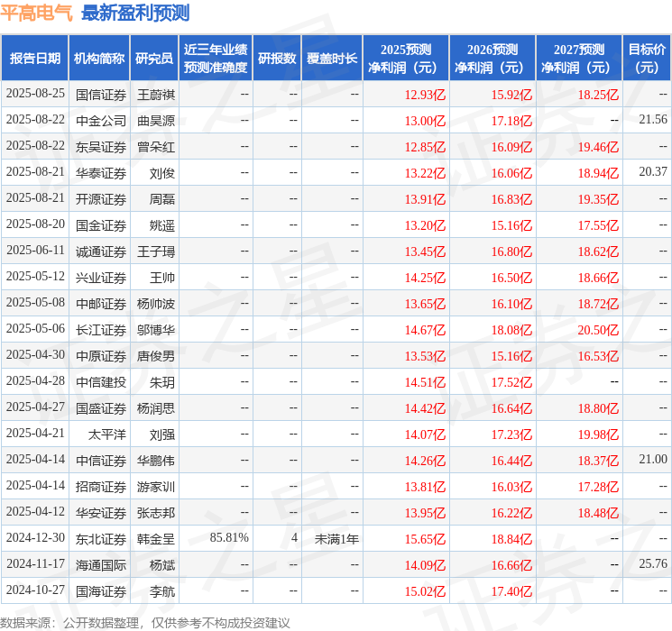Select 东北证券 row institution name
Image resolution: width=672 pixels, height=631 pixels.
tap(101, 539)
